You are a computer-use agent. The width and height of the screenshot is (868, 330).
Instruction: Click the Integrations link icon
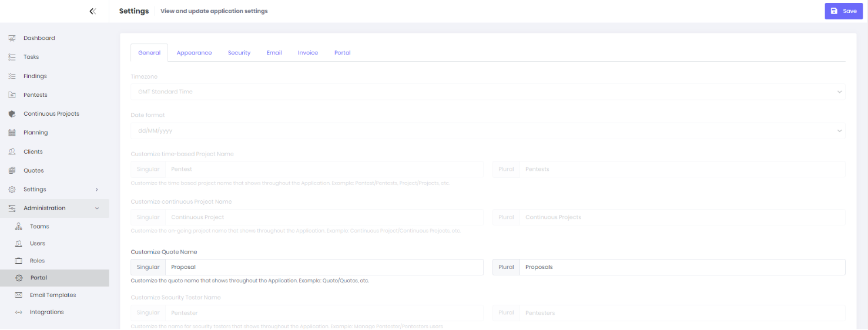click(x=18, y=312)
